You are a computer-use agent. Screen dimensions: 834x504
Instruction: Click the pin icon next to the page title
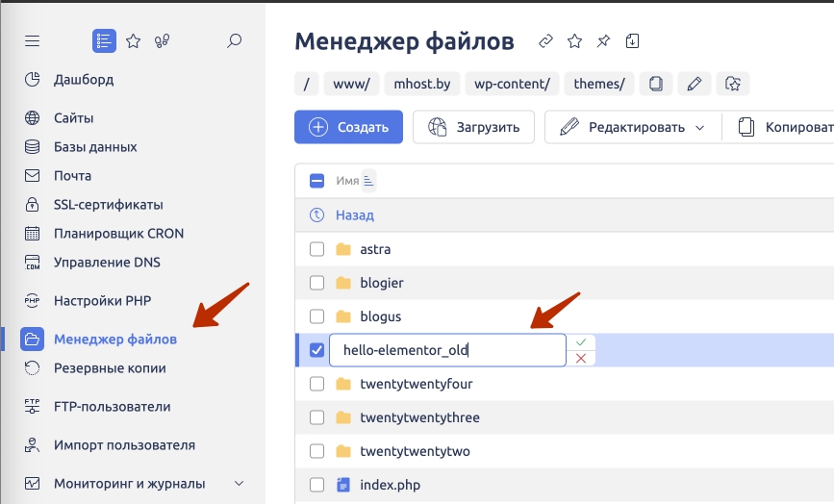coord(603,41)
